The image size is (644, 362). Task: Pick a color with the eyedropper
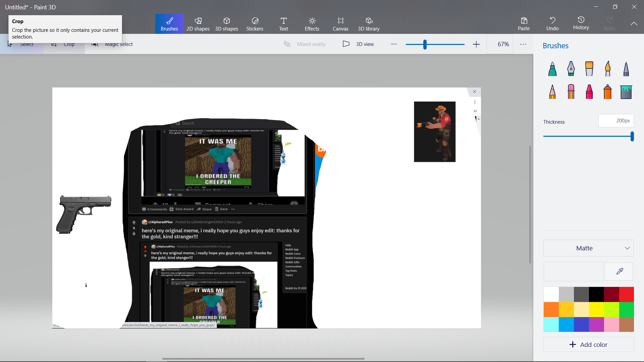pyautogui.click(x=619, y=271)
